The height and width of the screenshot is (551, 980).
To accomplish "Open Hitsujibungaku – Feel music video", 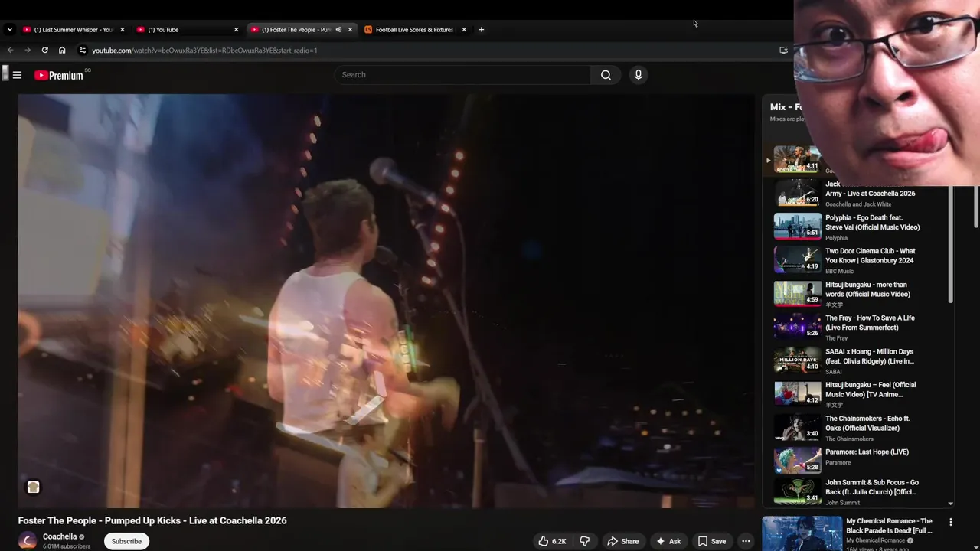I will click(x=860, y=394).
